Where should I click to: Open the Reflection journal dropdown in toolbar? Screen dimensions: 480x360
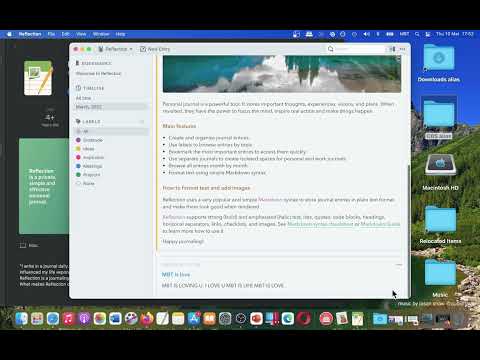coord(115,49)
